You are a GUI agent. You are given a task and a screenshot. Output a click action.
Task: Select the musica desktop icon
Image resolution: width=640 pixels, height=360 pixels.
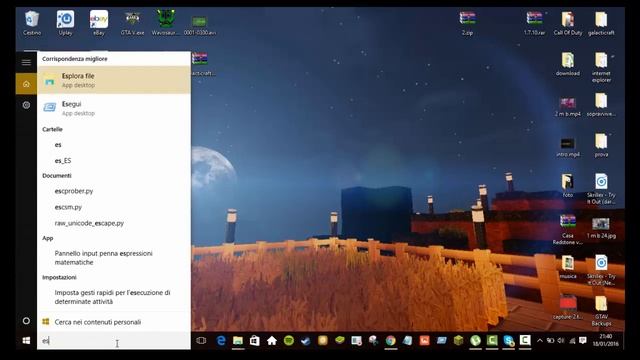click(568, 267)
